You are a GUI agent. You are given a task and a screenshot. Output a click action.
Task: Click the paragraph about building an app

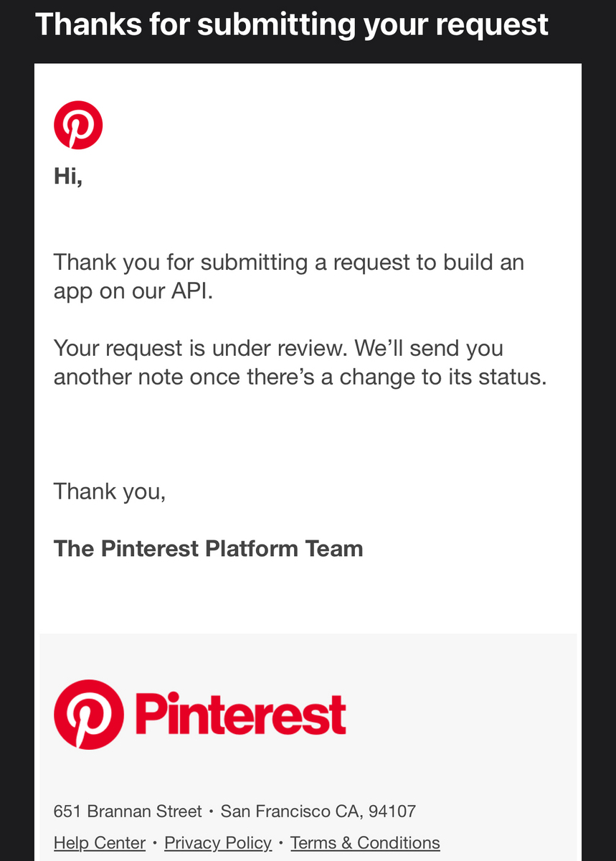(x=289, y=276)
